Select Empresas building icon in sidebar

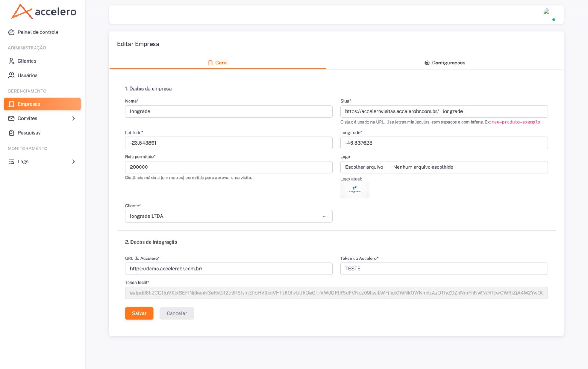(11, 104)
